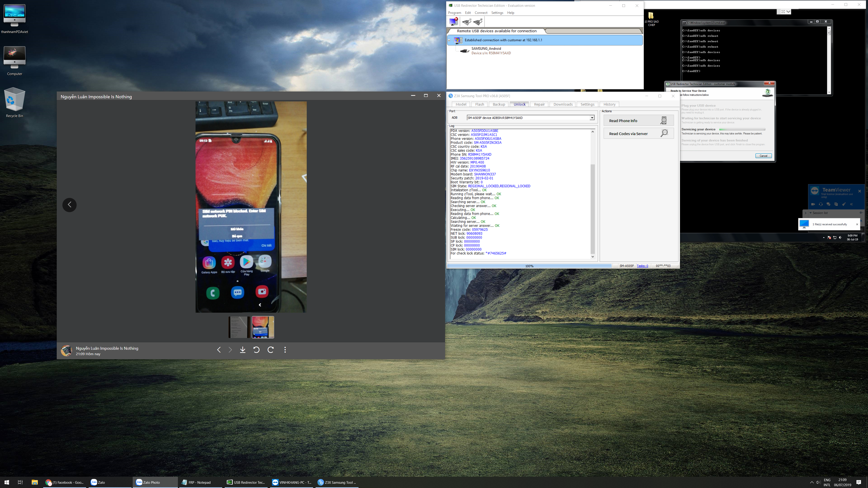Open the Help menu in USB Redirector
Screen dimensions: 868x488
pos(510,13)
